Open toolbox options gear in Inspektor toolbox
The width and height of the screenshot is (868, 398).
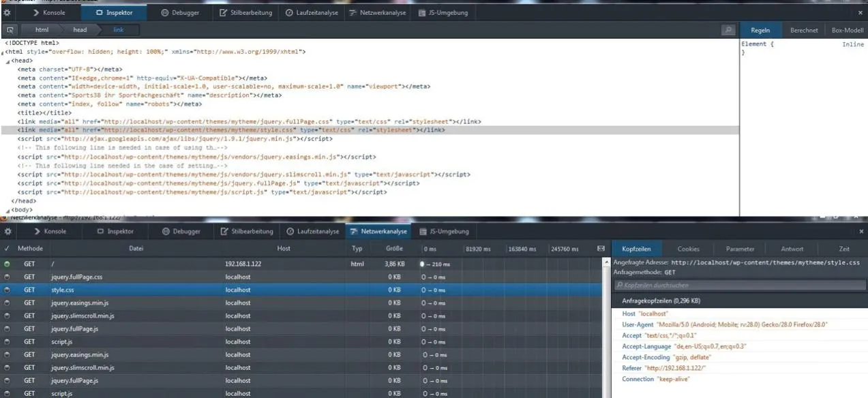(x=8, y=13)
